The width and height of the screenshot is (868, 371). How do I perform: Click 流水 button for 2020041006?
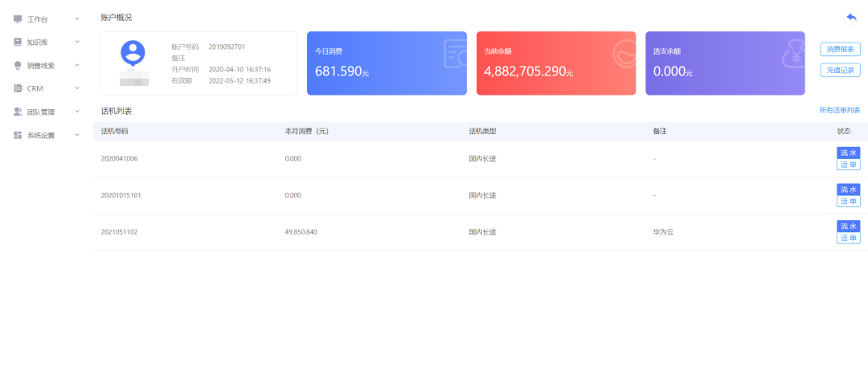pos(848,153)
